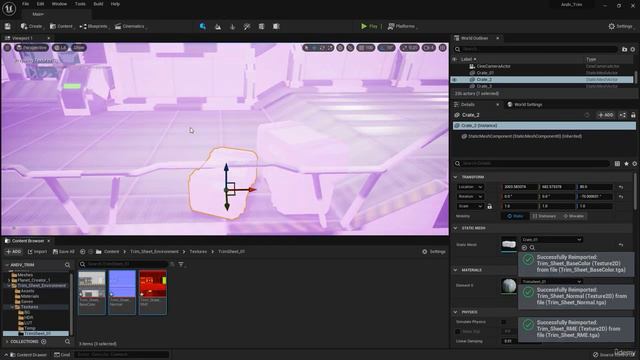This screenshot has height=360, width=640.
Task: Set Mobility to Stationary
Action: [x=544, y=216]
